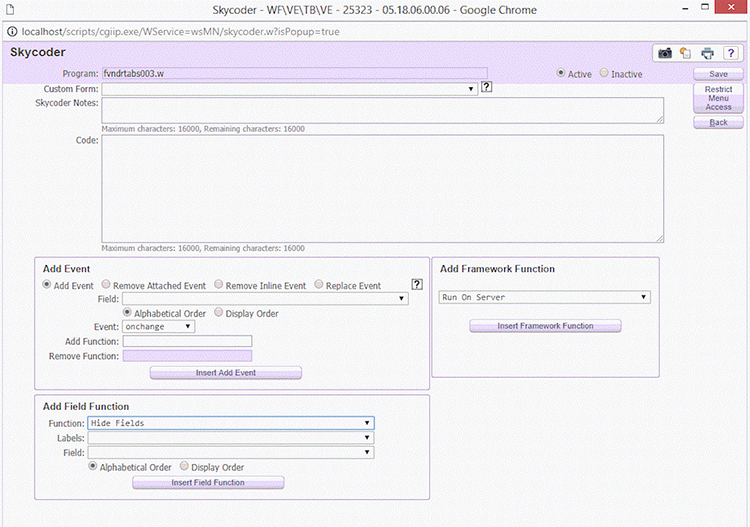The width and height of the screenshot is (750, 527).
Task: Click the camera screenshot icon
Action: [x=665, y=53]
